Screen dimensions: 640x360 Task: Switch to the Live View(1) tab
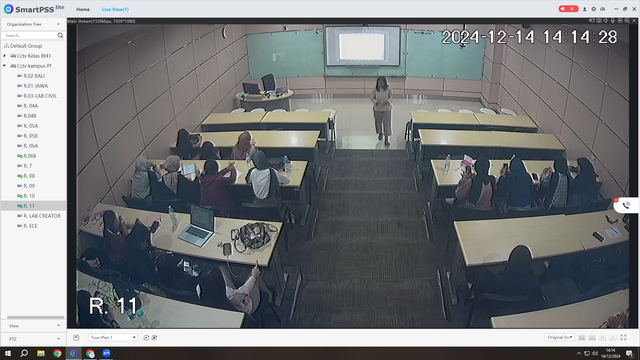tap(115, 9)
